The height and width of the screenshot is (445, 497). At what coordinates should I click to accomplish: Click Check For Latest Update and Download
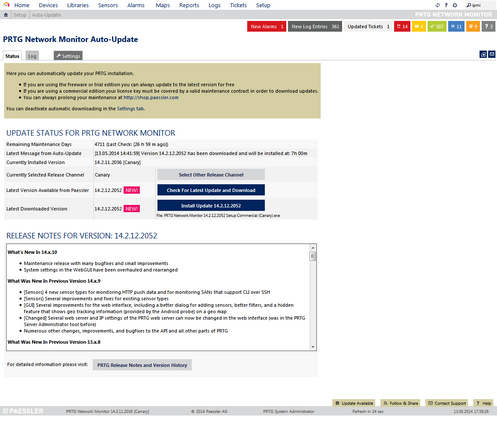tap(211, 190)
